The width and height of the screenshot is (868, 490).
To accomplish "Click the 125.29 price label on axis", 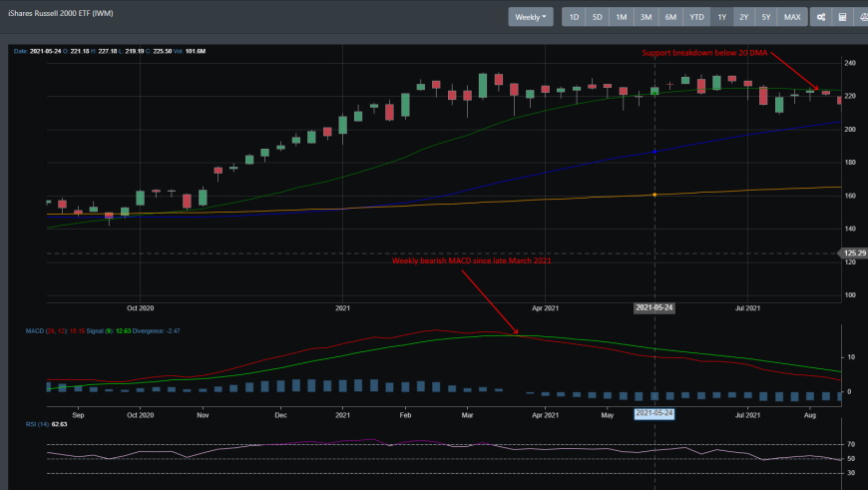I will (854, 253).
